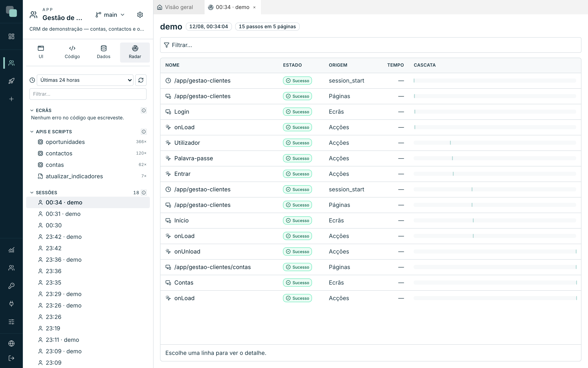
Task: Select session 23:36 · demo
Action: pos(88,260)
